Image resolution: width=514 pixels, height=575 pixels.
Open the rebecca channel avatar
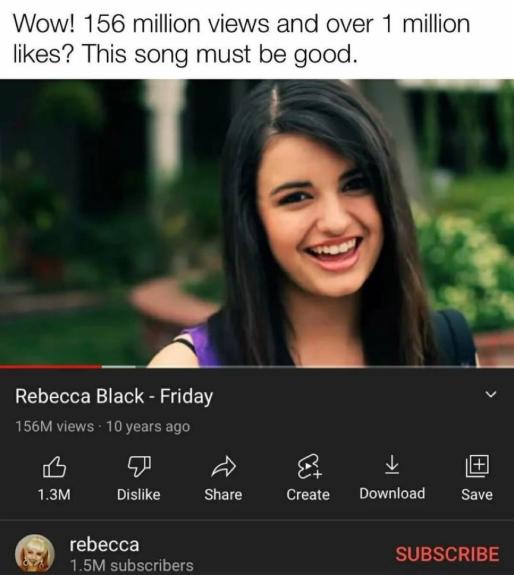[x=35, y=554]
